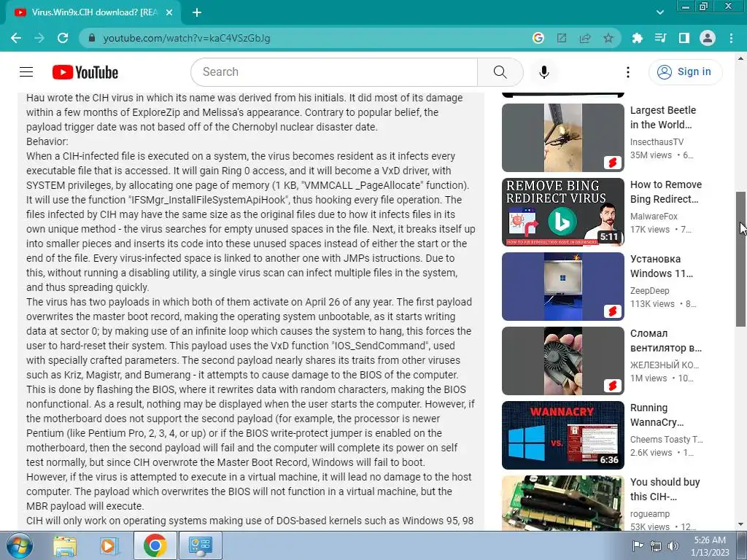Start voice search with microphone icon

pyautogui.click(x=543, y=72)
